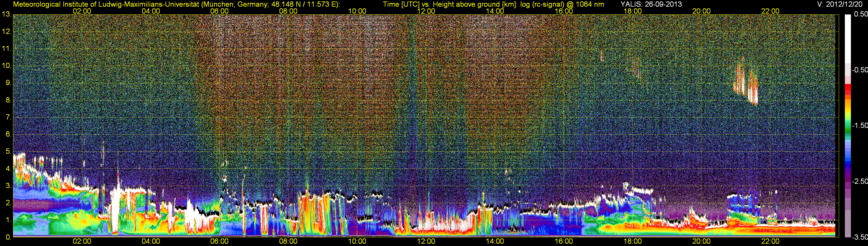Pick the 13 km height axis label

(6, 14)
